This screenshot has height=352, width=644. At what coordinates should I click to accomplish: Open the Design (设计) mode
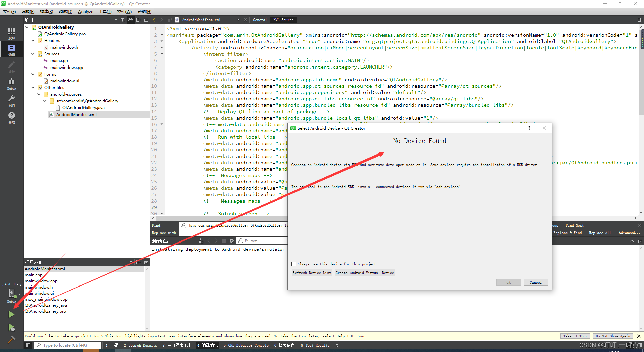click(12, 67)
